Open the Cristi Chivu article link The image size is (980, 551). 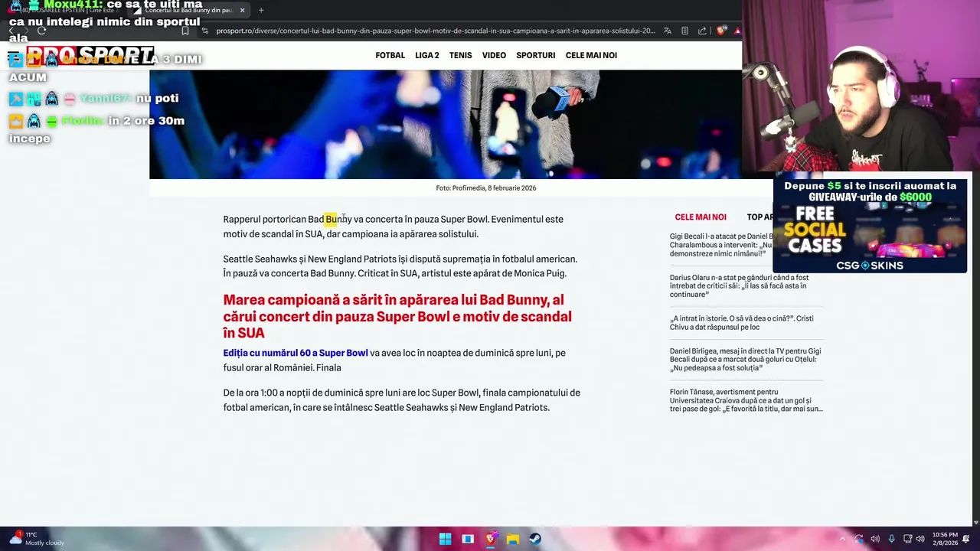(741, 322)
